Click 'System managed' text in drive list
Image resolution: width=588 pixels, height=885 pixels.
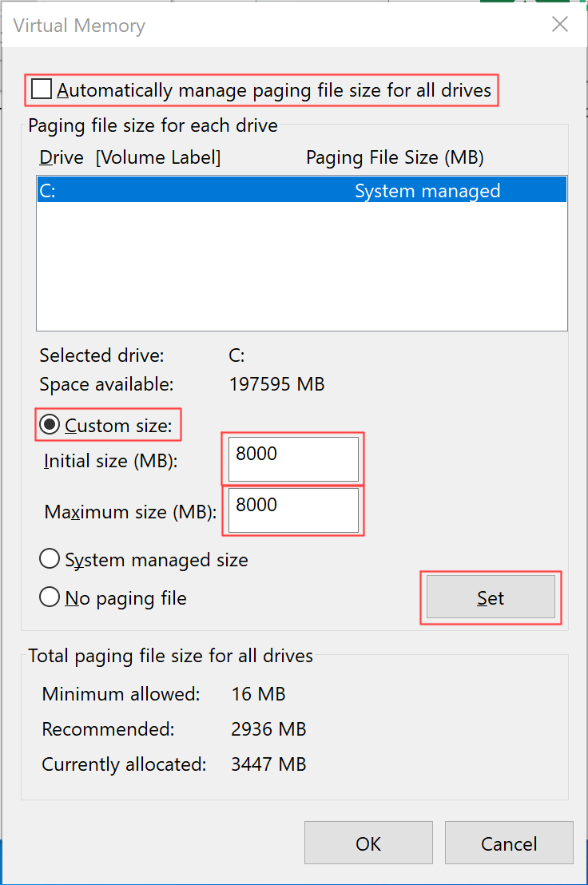[427, 191]
